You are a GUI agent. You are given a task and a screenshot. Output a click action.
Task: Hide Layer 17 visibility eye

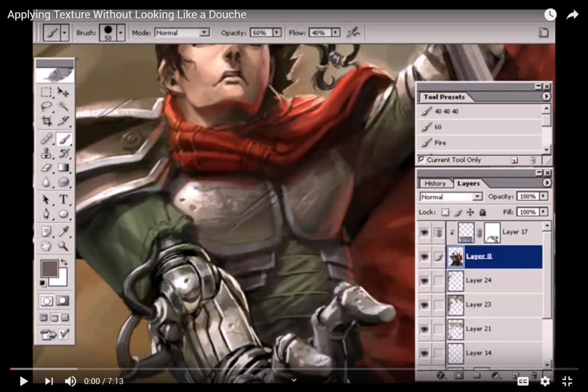tap(424, 232)
